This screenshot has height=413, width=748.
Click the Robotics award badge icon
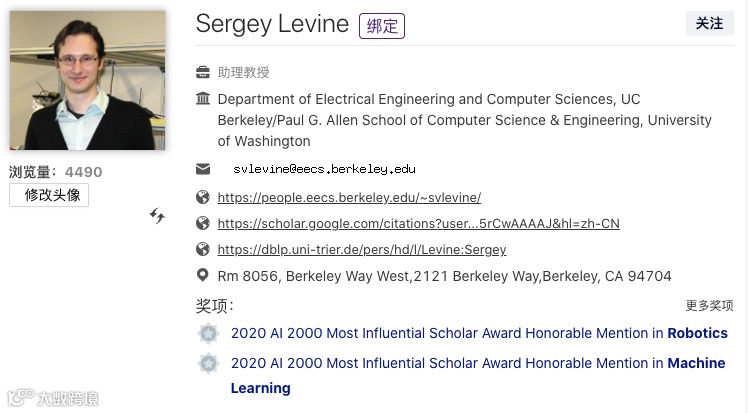coord(208,333)
